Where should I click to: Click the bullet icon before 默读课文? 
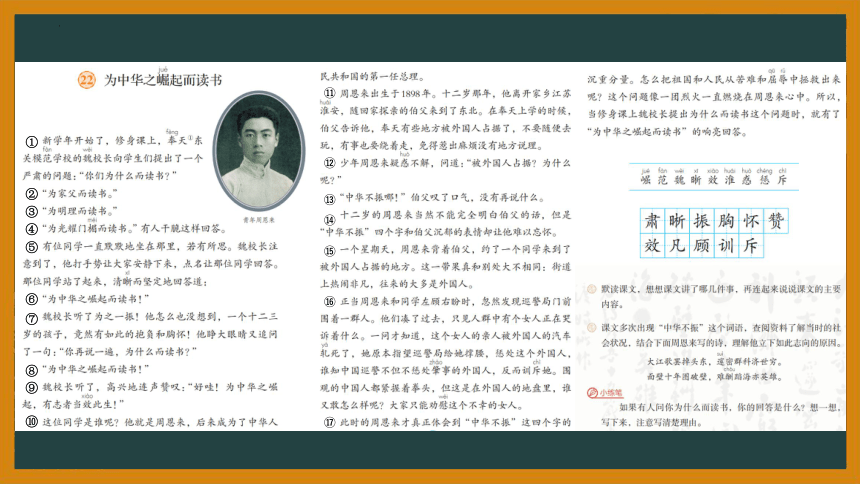[x=592, y=289]
